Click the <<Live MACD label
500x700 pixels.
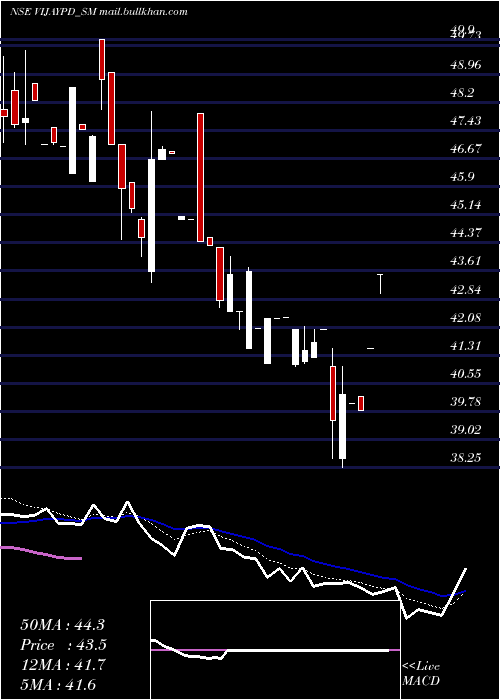tap(421, 673)
